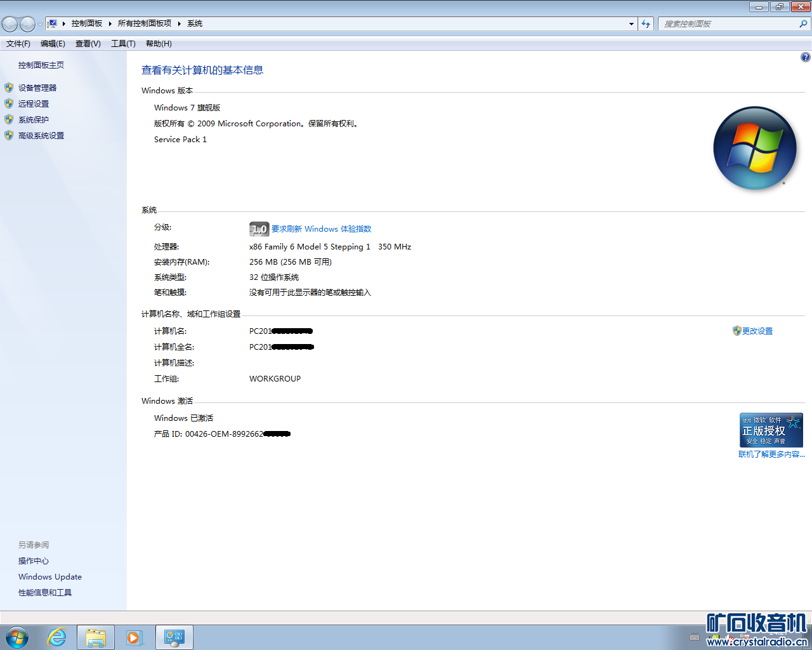Viewport: 812px width, 650px height.
Task: Select 系统 in the breadcrumb path
Action: 195,23
